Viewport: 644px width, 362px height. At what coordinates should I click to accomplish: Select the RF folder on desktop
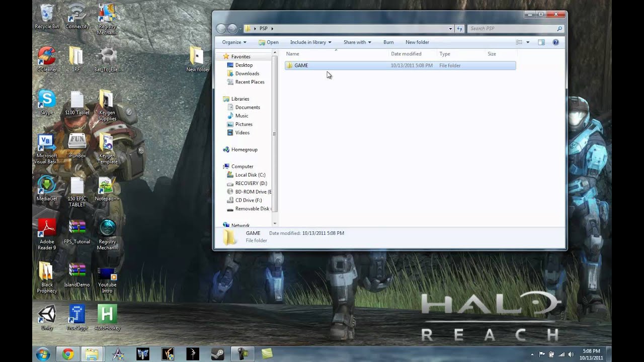[x=76, y=59]
